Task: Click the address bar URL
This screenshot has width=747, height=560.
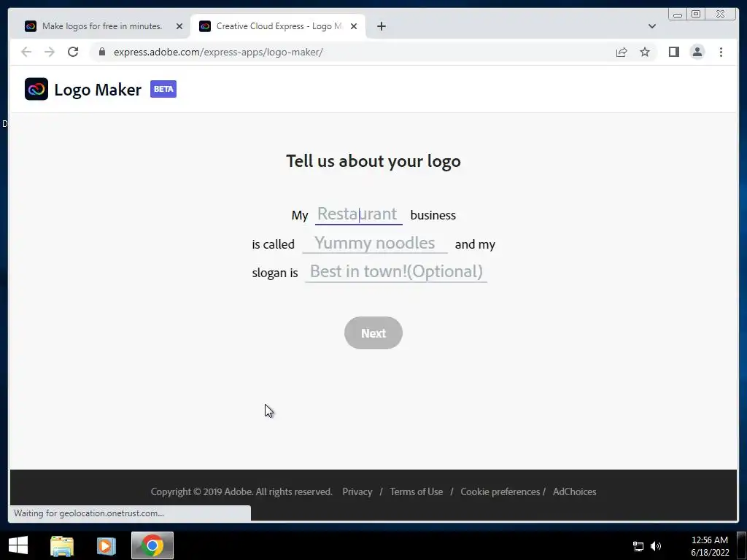Action: tap(218, 52)
